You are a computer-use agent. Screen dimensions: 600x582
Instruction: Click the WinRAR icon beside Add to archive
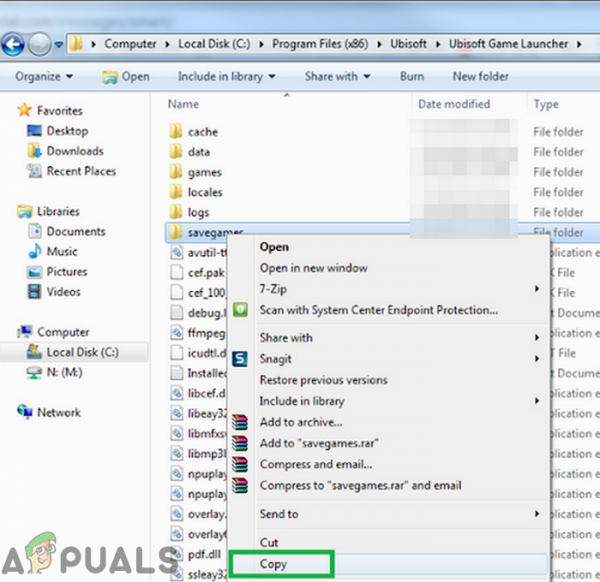(240, 422)
